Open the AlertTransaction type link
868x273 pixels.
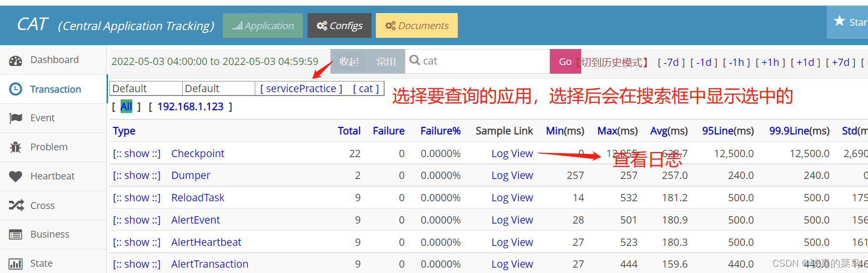[x=210, y=264]
